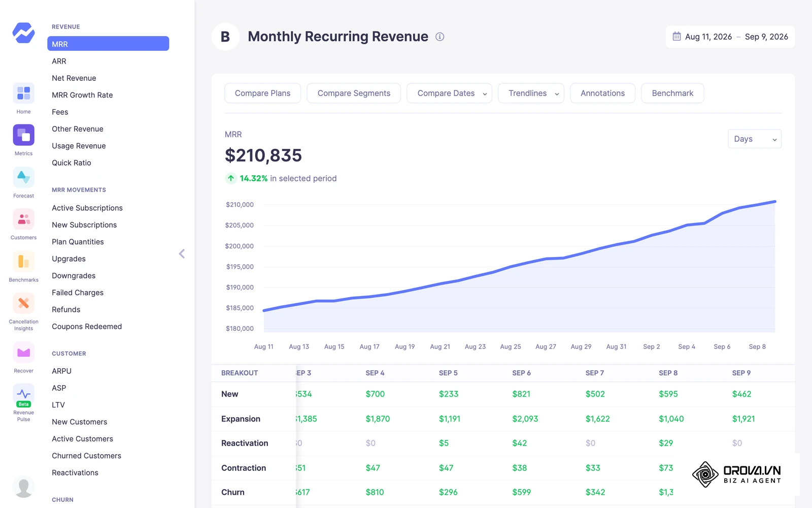812x508 pixels.
Task: Open the date range picker Aug 11 – Sep 9
Action: pyautogui.click(x=730, y=37)
